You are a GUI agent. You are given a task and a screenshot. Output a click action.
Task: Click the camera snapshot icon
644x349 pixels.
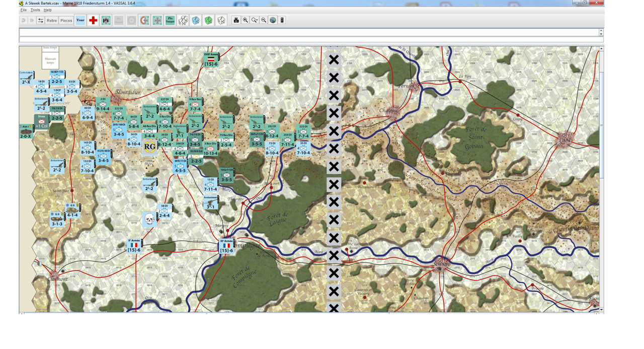point(236,20)
